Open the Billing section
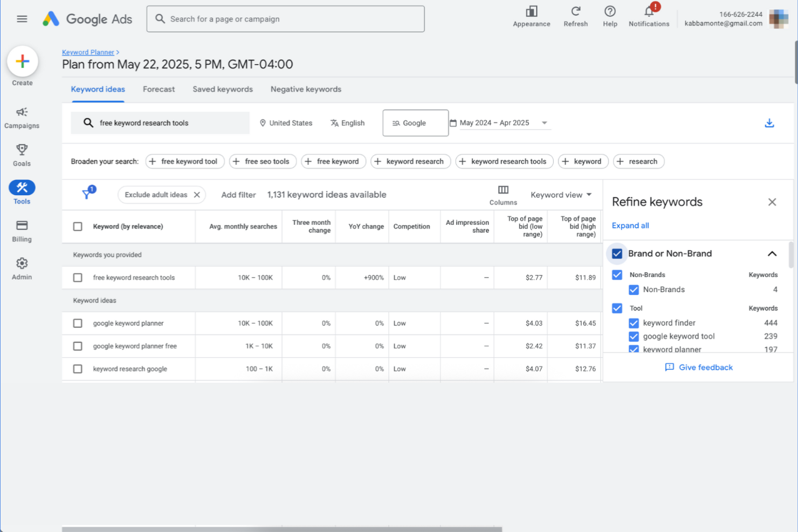The height and width of the screenshot is (532, 798). point(22,230)
